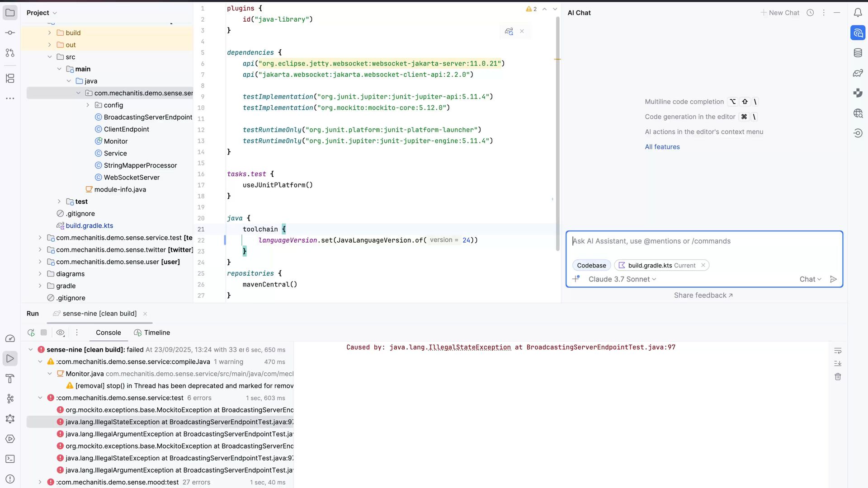
Task: Select the Console tab
Action: [108, 333]
